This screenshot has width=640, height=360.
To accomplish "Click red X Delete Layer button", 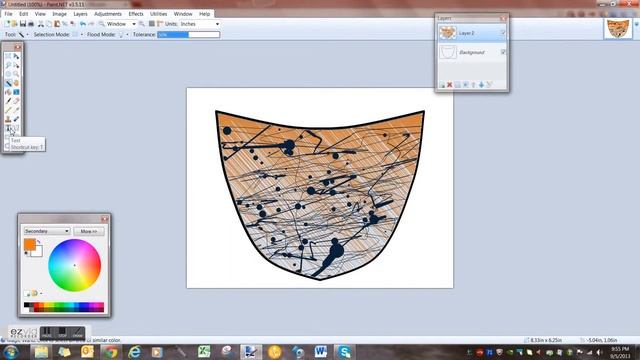I will click(x=449, y=84).
